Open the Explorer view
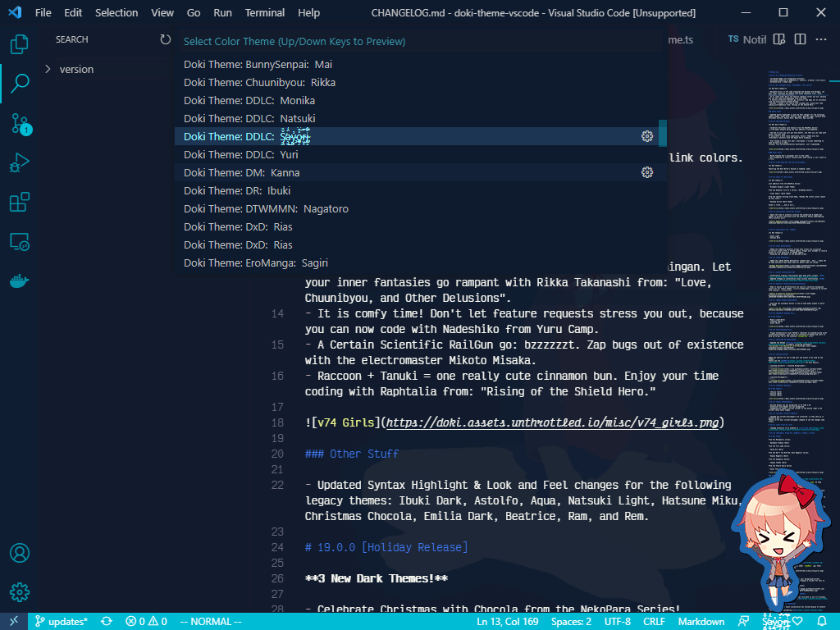 (20, 44)
